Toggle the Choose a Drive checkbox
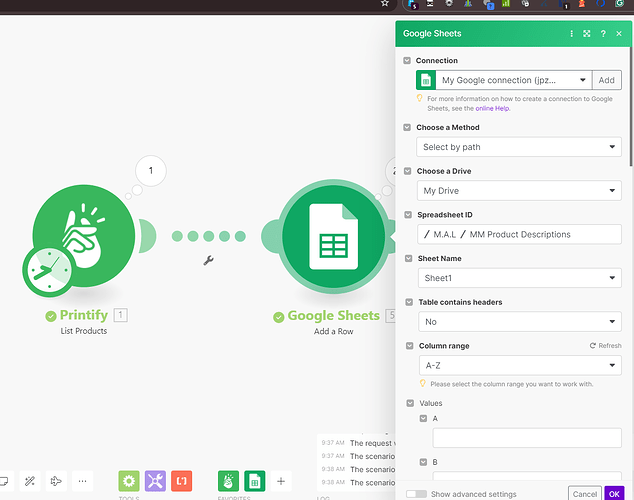Viewport: 634px width, 500px height. (x=408, y=171)
